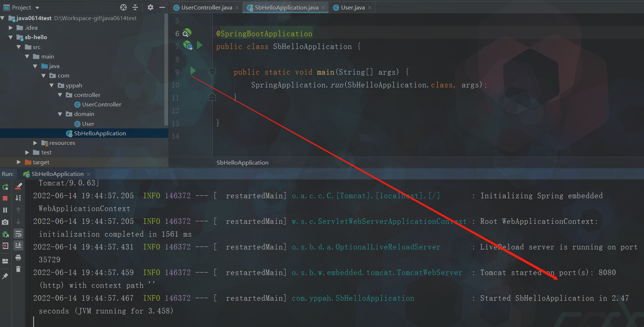Collapse the controller package node
This screenshot has height=327, width=644.
[60, 95]
